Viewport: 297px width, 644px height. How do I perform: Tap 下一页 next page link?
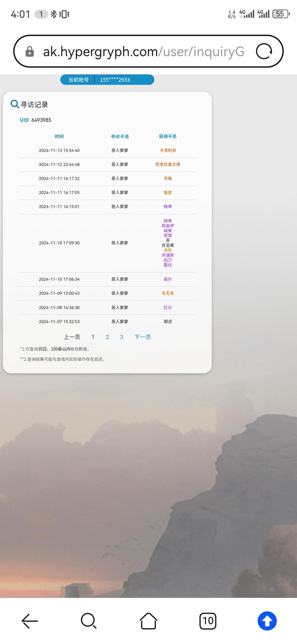click(x=143, y=337)
